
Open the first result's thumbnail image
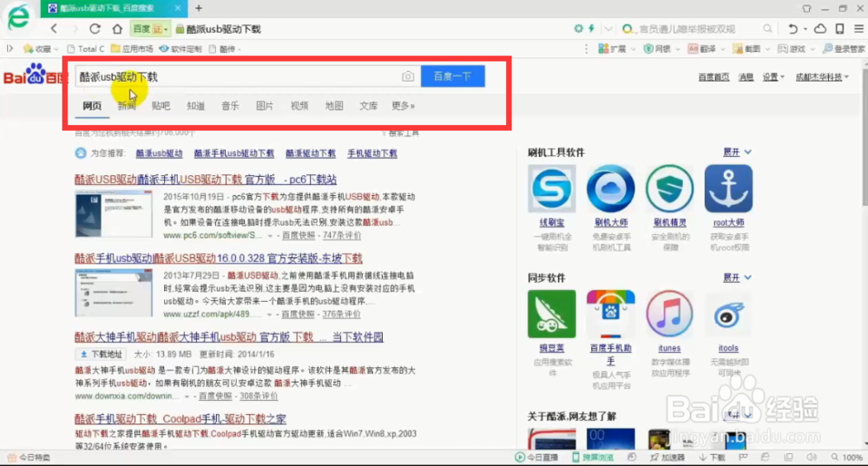pos(114,214)
